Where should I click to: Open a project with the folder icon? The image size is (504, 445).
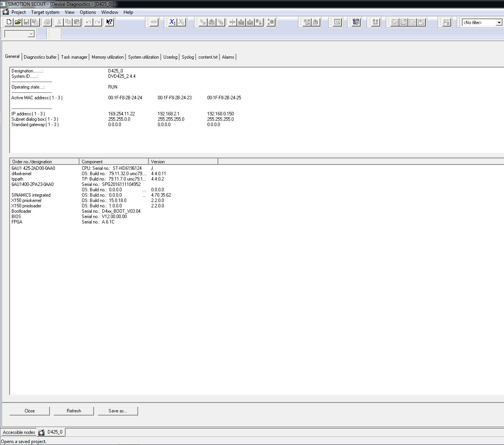pos(18,22)
